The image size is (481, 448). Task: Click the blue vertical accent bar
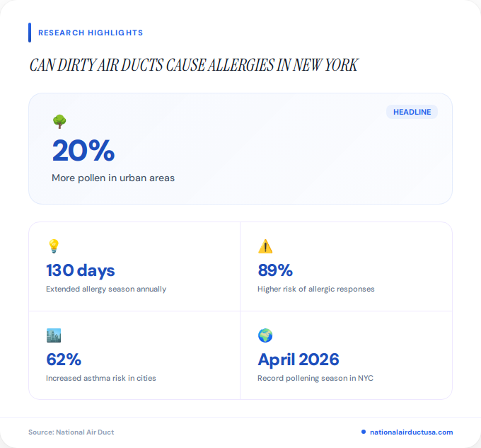click(30, 33)
